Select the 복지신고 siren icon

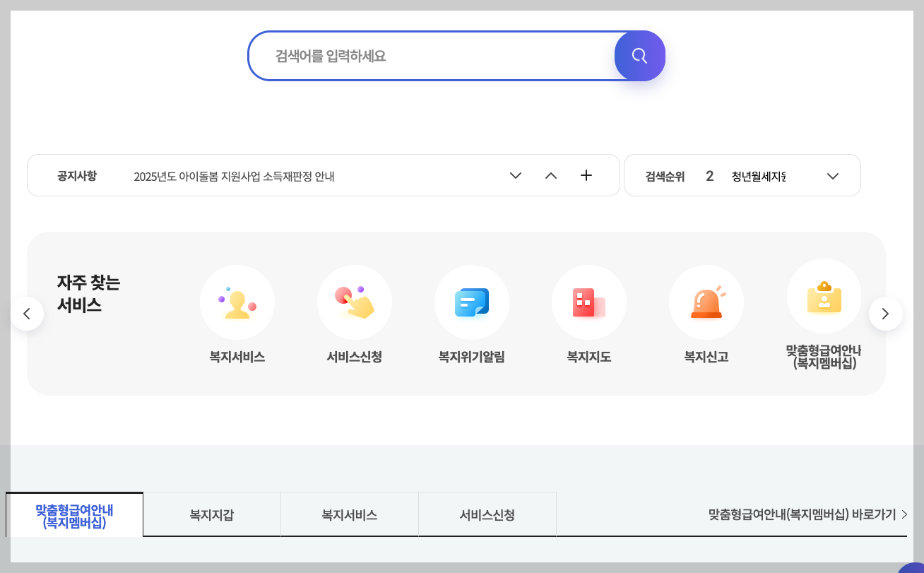(x=706, y=302)
